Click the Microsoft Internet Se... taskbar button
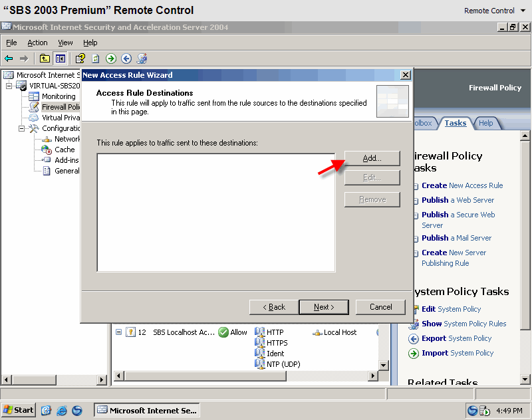 [x=146, y=410]
